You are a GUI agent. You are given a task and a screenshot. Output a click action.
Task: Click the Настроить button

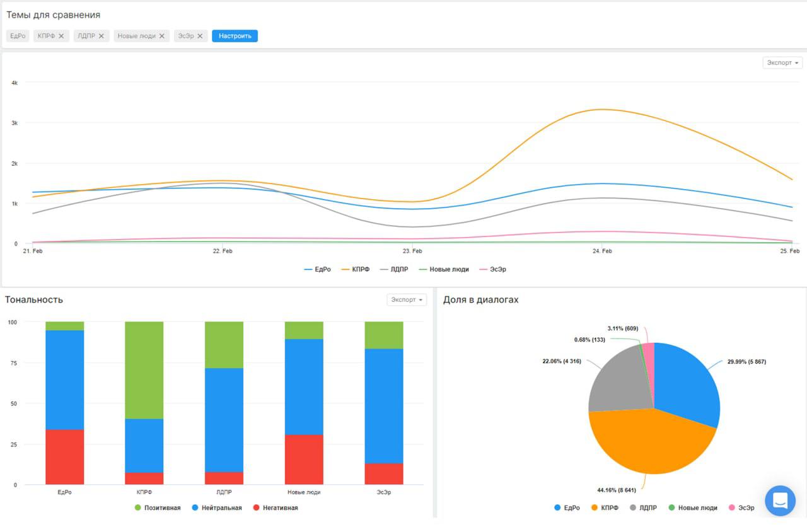click(235, 36)
